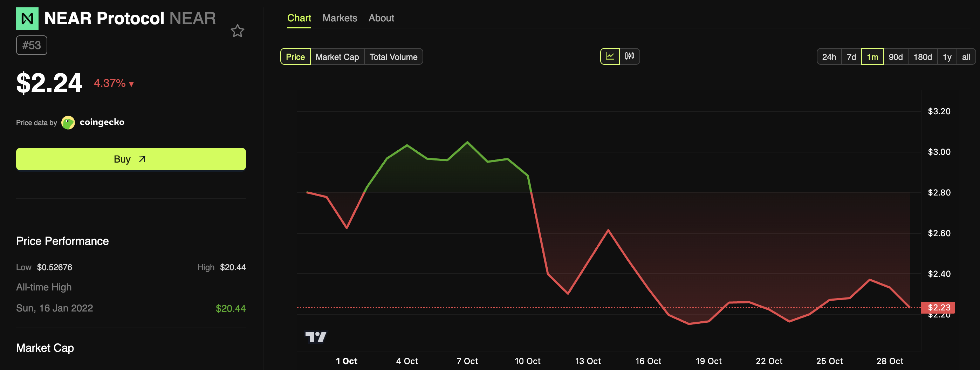
Task: Click the 10 Oct date axis label
Action: click(527, 361)
